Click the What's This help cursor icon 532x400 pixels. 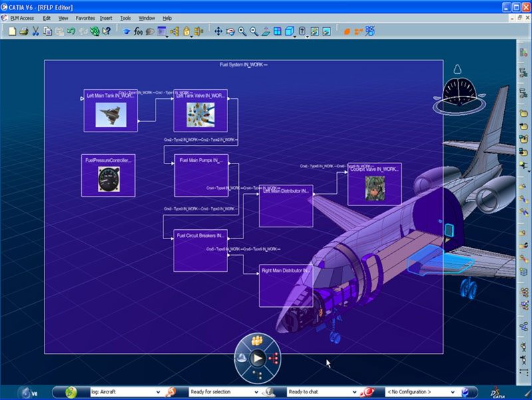(x=106, y=31)
